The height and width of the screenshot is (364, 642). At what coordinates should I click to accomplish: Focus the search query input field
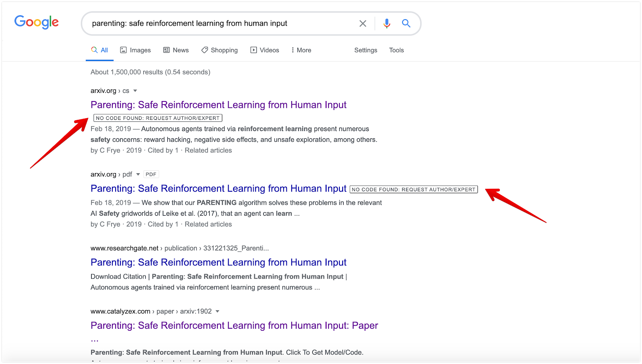pos(222,23)
